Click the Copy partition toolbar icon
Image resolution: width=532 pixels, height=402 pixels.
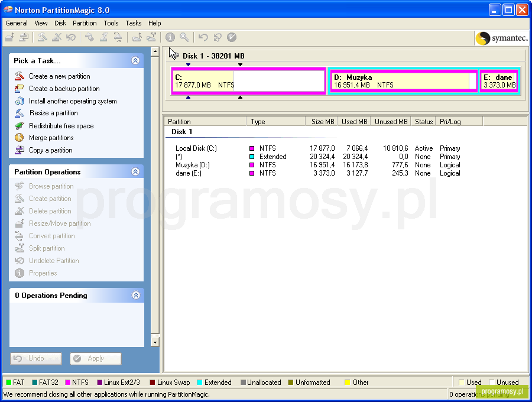24,37
